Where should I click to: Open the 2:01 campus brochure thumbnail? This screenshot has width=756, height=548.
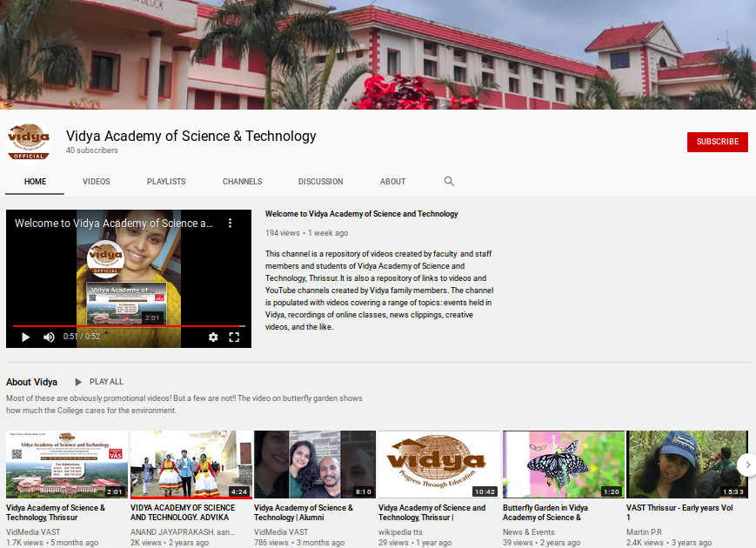pos(67,464)
